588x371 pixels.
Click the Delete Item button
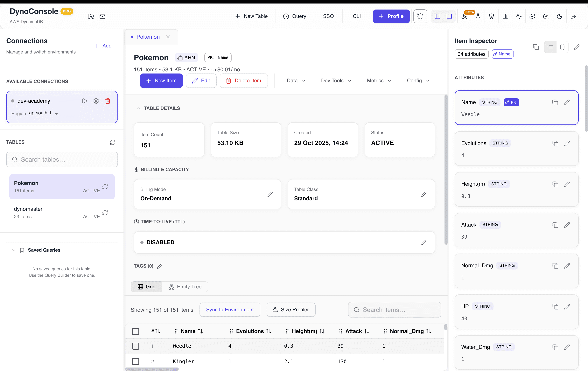coord(244,81)
